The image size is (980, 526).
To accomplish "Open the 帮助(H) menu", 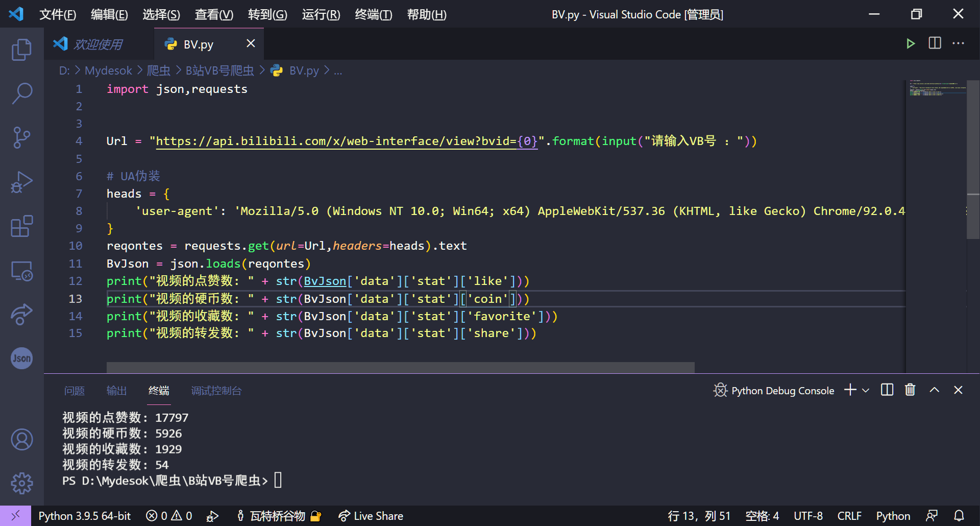I will 427,14.
